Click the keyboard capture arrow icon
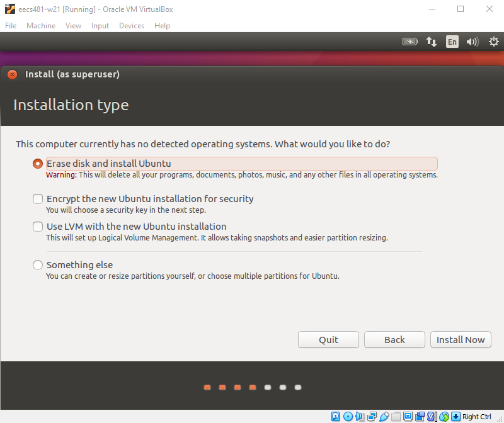The width and height of the screenshot is (504, 423). coord(455,417)
